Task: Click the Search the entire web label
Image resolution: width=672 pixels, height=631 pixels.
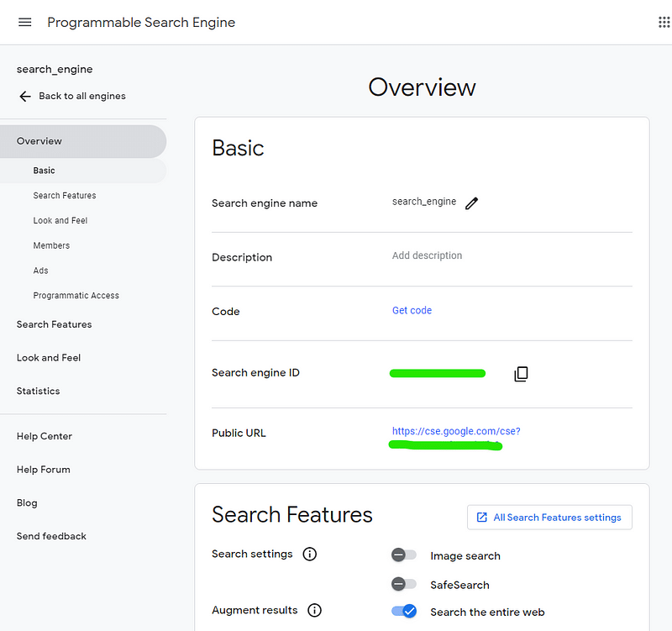Action: (x=487, y=613)
